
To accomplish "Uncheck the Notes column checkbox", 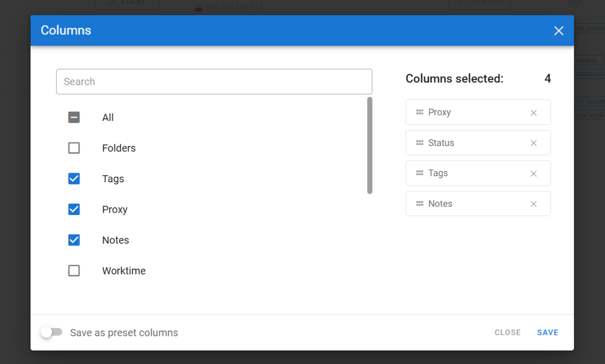I will [x=74, y=240].
